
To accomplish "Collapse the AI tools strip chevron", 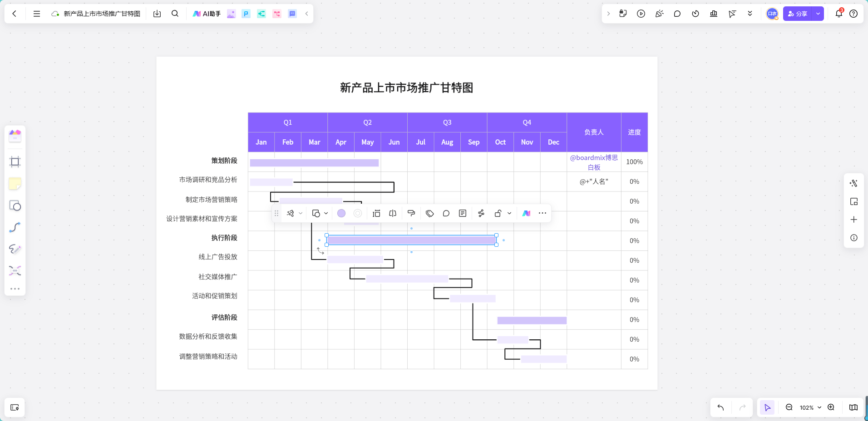I will click(x=307, y=14).
